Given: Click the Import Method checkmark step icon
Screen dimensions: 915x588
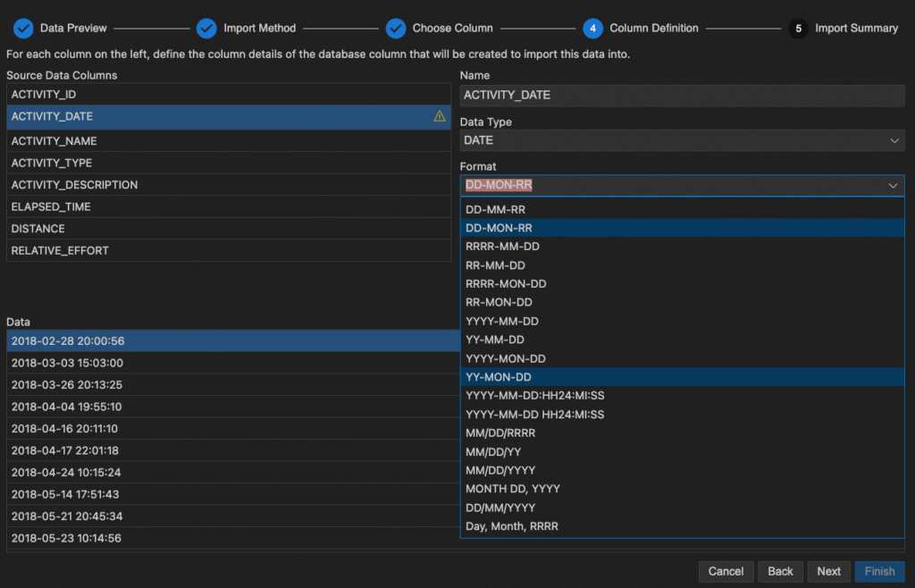Looking at the screenshot, I should click(206, 29).
